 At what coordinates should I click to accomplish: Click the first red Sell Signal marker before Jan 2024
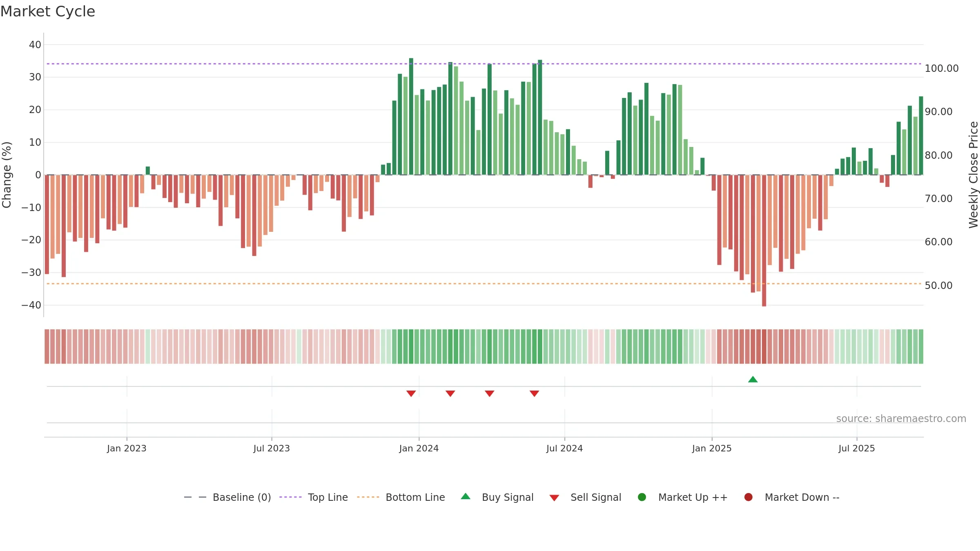[x=411, y=393]
